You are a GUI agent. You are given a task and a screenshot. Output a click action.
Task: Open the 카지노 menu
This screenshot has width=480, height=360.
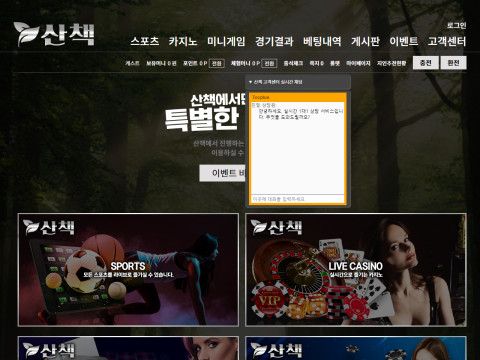pyautogui.click(x=183, y=41)
